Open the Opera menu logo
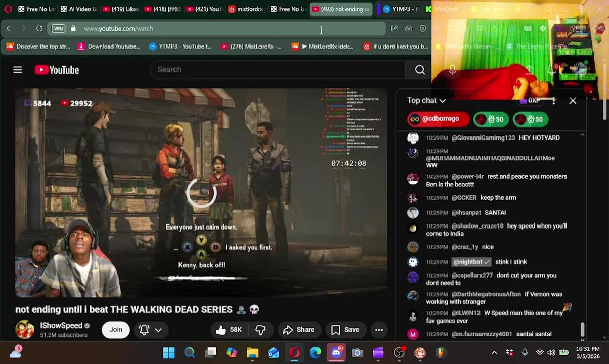 (x=7, y=9)
